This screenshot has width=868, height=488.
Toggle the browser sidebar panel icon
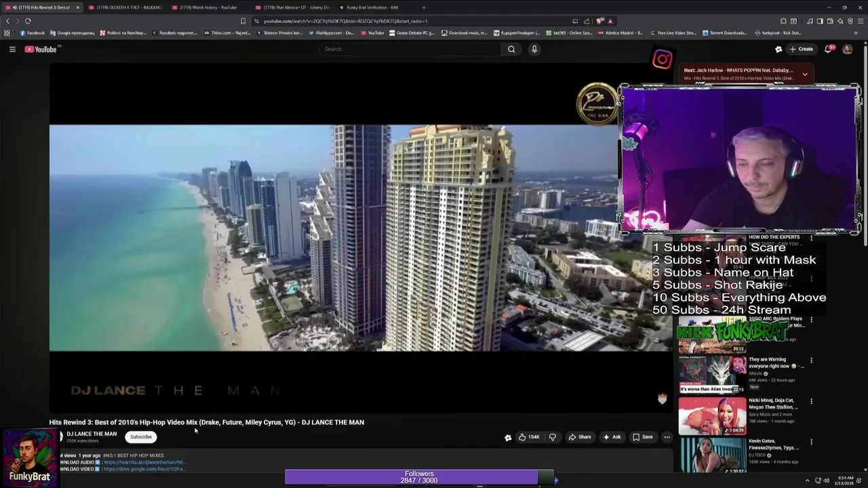pos(820,21)
